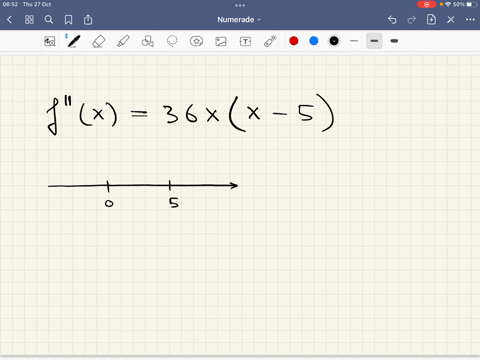The image size is (480, 360).
Task: Bookmark this page
Action: point(68,20)
